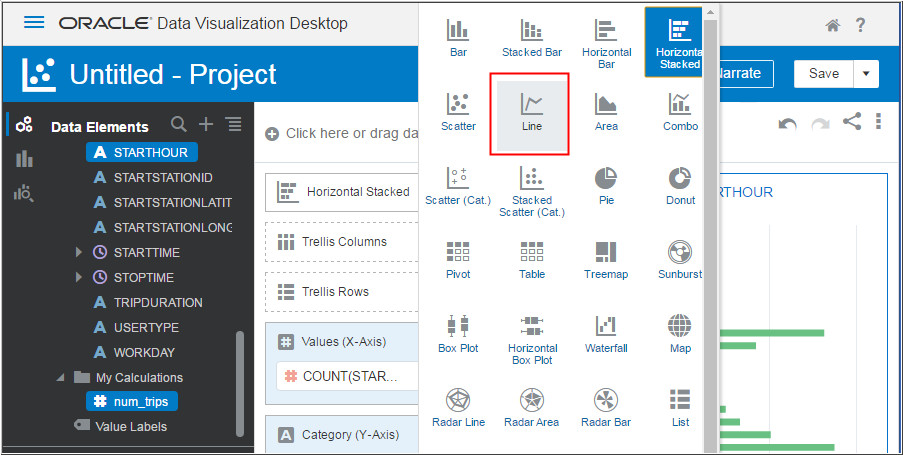Select the Treemap visualization type
903x455 pixels.
coord(606,259)
